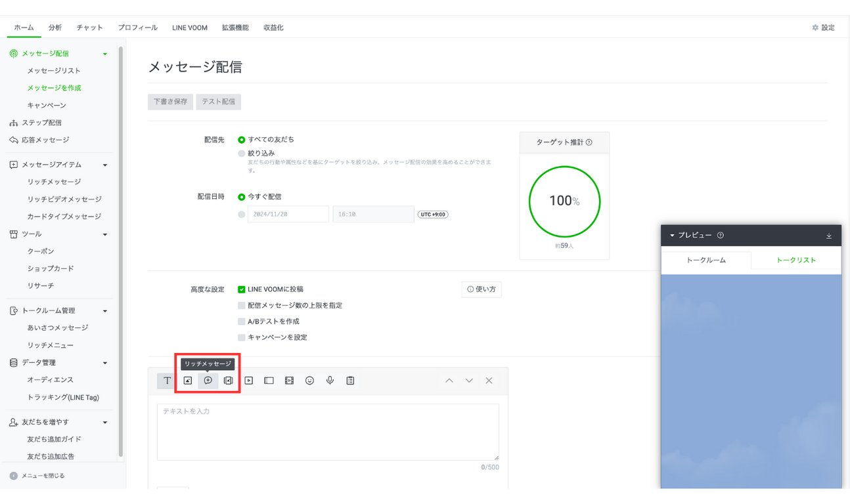The height and width of the screenshot is (504, 850).
Task: Enable キャンペーンを設定 checkbox
Action: [242, 338]
